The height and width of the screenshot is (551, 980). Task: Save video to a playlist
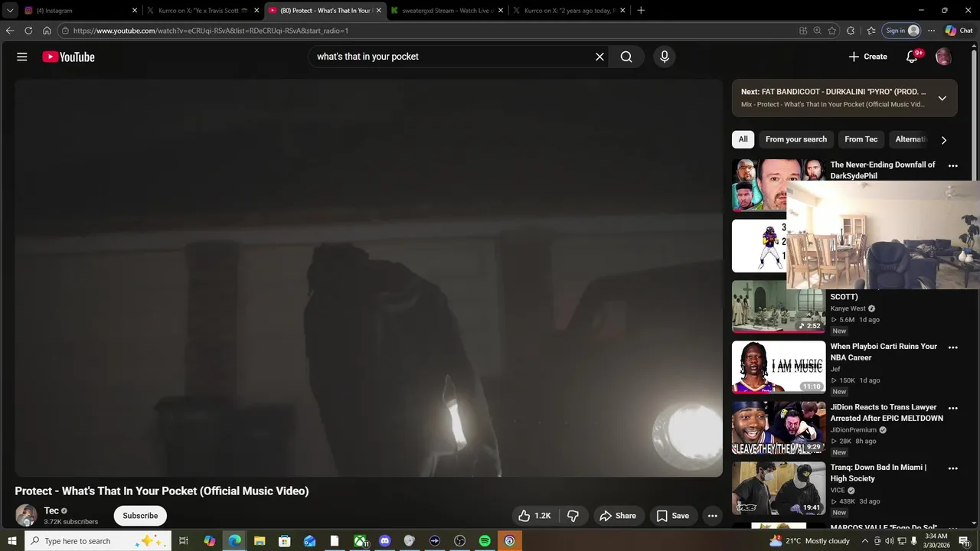673,516
